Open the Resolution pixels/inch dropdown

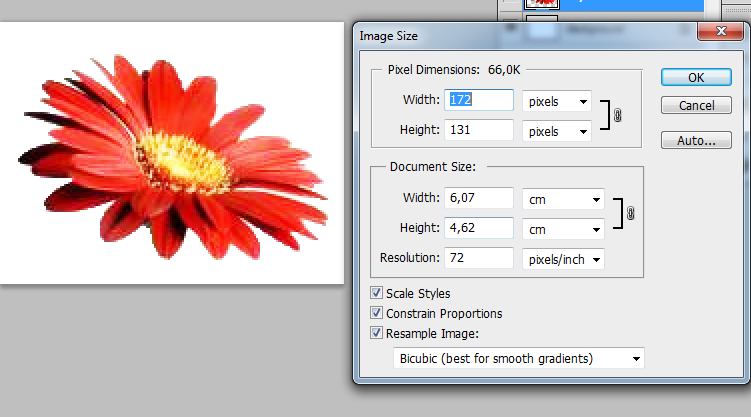click(563, 259)
